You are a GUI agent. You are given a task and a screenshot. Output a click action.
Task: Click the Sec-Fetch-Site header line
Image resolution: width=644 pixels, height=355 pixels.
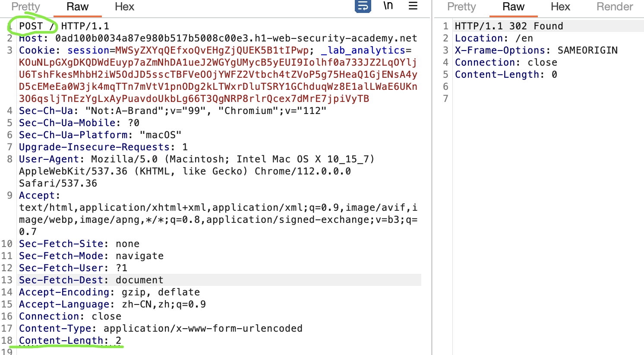point(79,244)
